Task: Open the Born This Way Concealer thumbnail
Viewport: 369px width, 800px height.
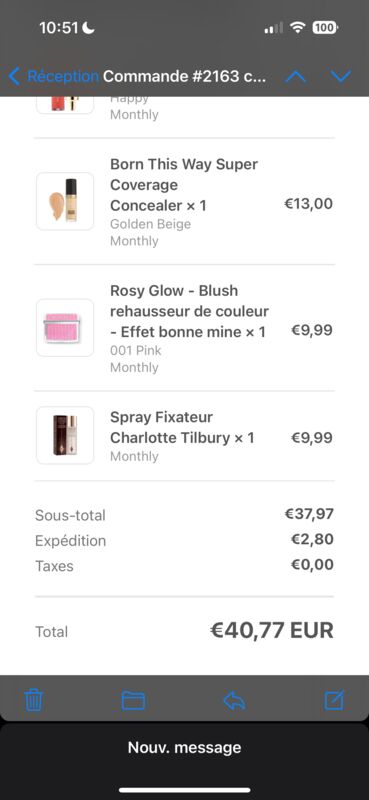Action: click(65, 201)
